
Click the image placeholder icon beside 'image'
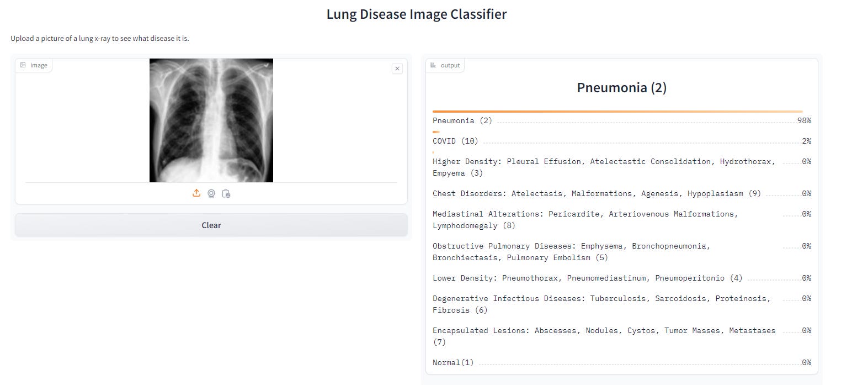tap(23, 65)
